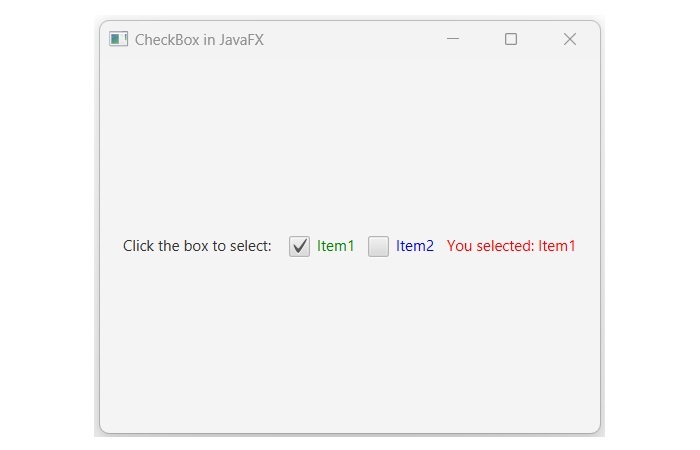This screenshot has width=700, height=450.
Task: Enable the Item2 checkbox
Action: 378,246
